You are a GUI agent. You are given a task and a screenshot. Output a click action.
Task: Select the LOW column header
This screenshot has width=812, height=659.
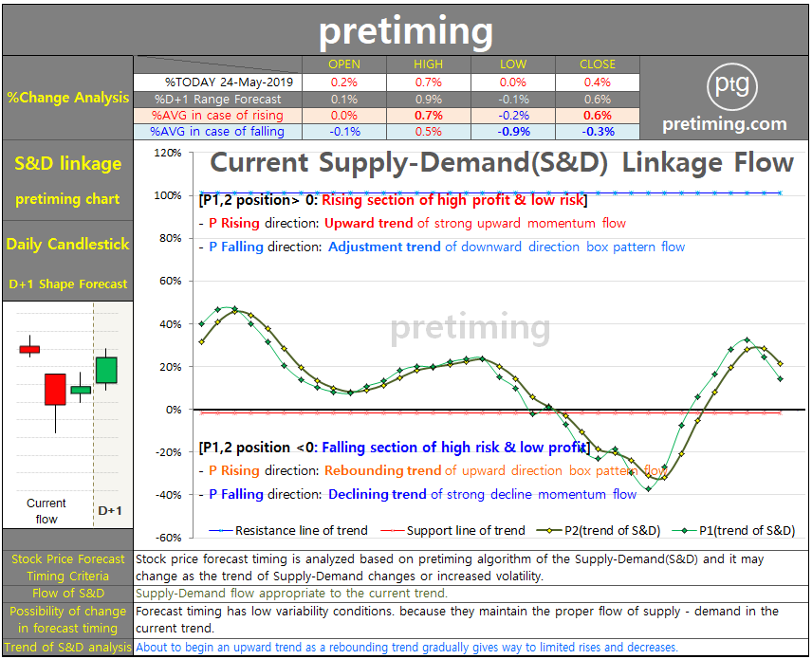tap(512, 64)
